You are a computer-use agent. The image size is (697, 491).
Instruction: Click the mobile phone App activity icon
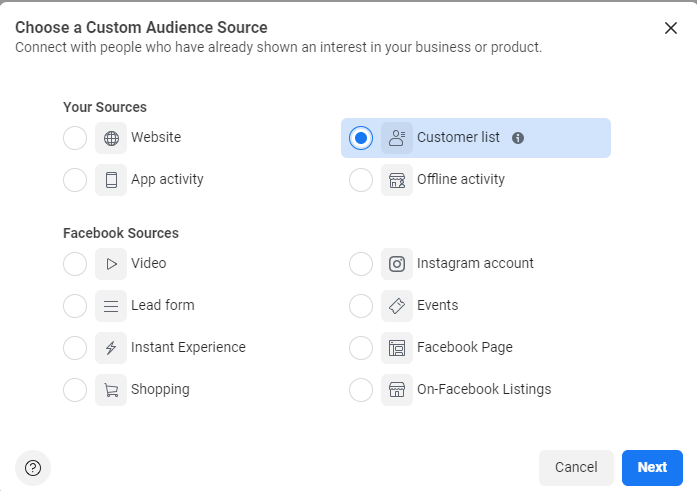tap(111, 180)
